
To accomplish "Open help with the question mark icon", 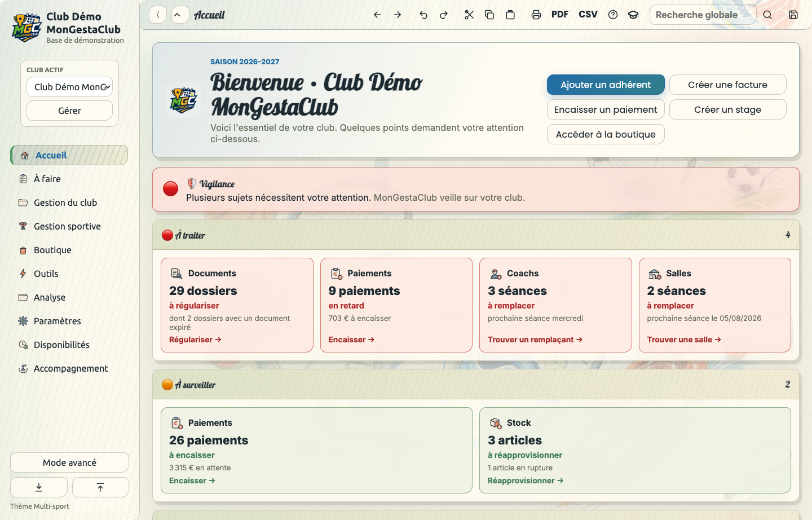I will click(x=613, y=15).
